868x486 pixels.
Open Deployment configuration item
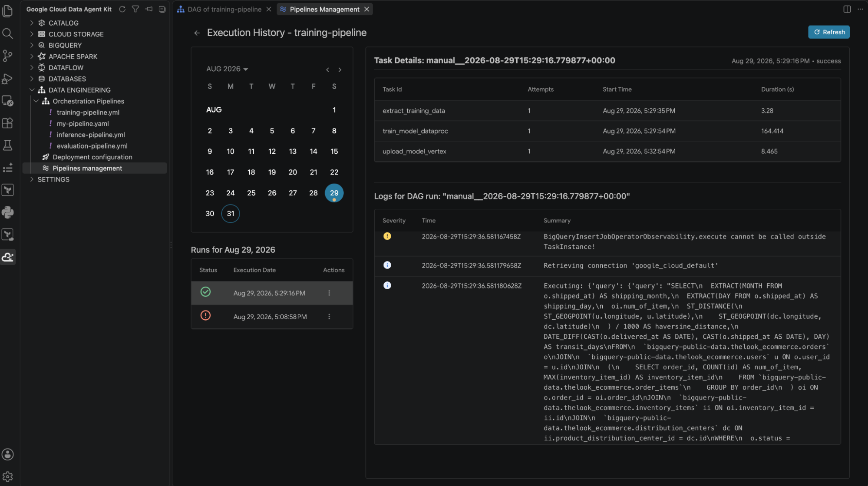click(x=92, y=157)
